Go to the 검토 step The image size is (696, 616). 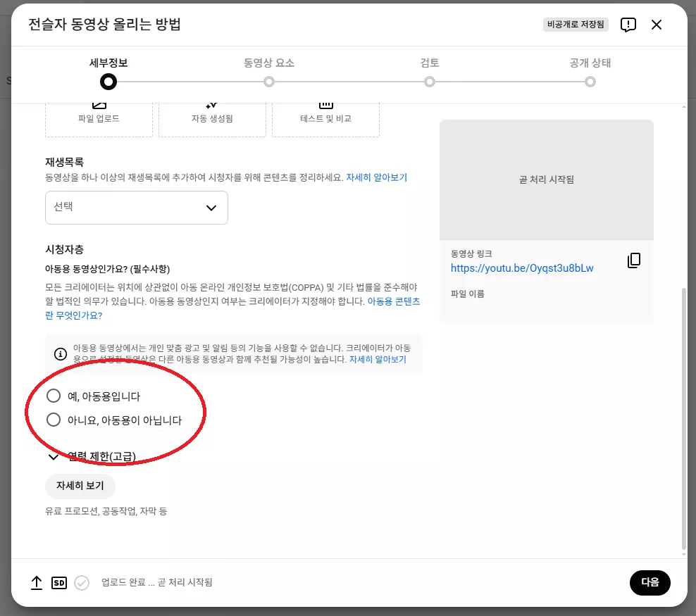point(430,72)
